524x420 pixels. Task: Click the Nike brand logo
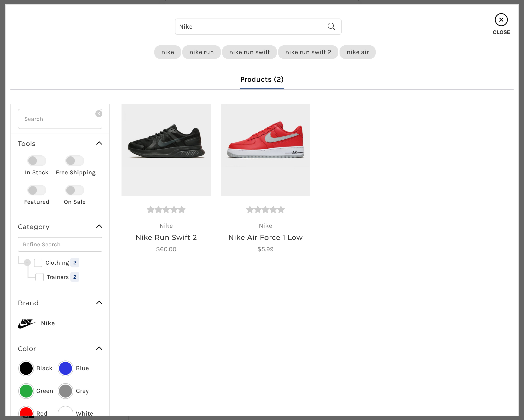tap(27, 323)
